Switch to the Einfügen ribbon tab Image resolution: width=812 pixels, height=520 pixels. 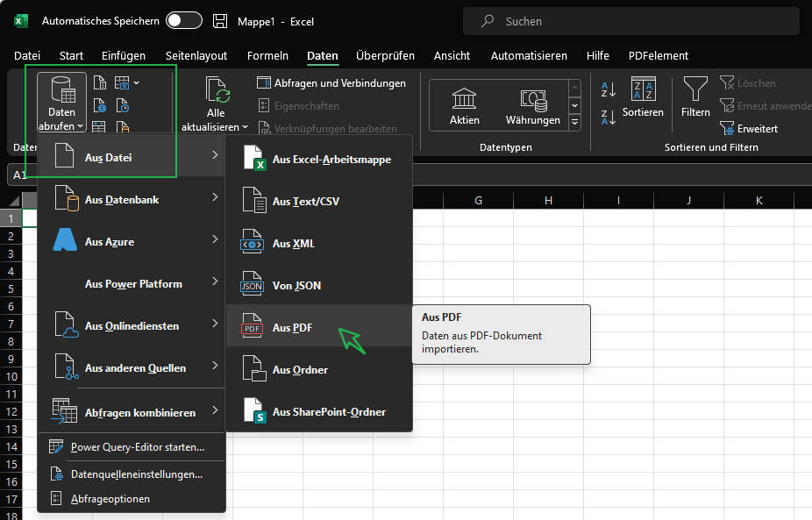click(x=124, y=55)
